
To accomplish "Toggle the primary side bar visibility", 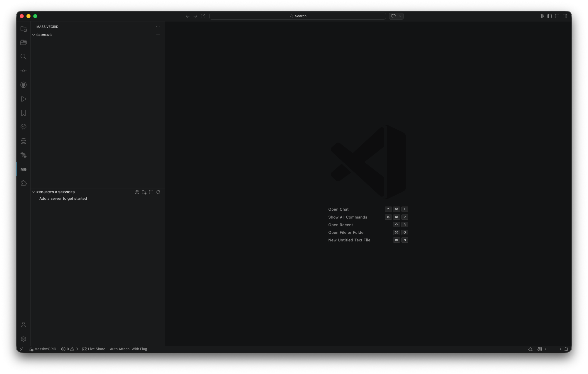I will 550,16.
